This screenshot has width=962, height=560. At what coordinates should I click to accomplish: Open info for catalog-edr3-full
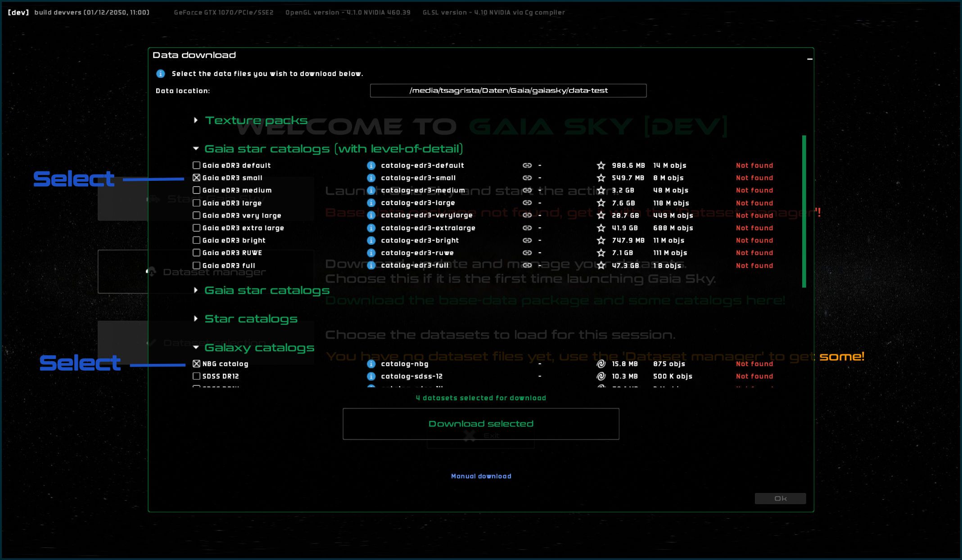point(371,265)
